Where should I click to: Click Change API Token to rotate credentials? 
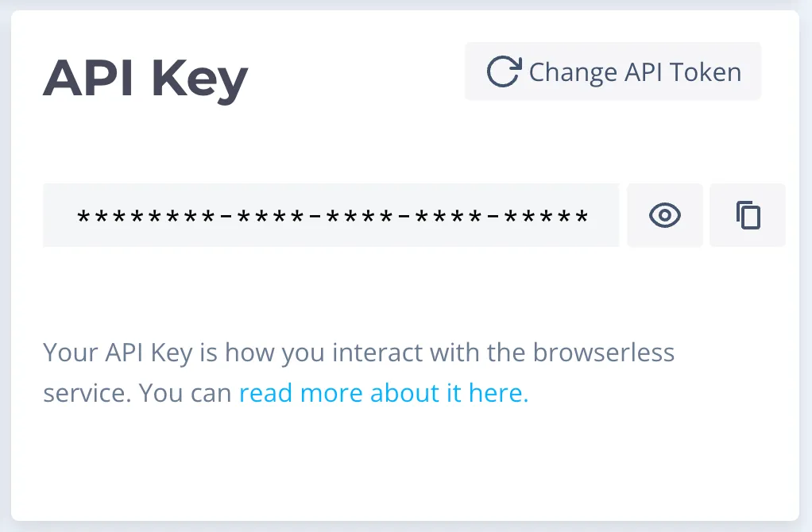(x=613, y=71)
